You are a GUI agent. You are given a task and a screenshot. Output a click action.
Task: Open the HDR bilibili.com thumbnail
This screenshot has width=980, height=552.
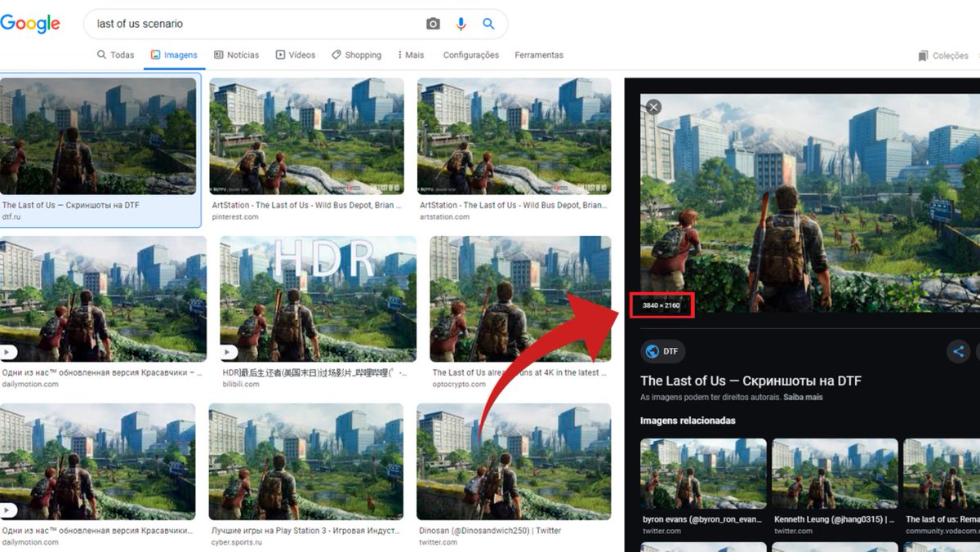point(318,299)
